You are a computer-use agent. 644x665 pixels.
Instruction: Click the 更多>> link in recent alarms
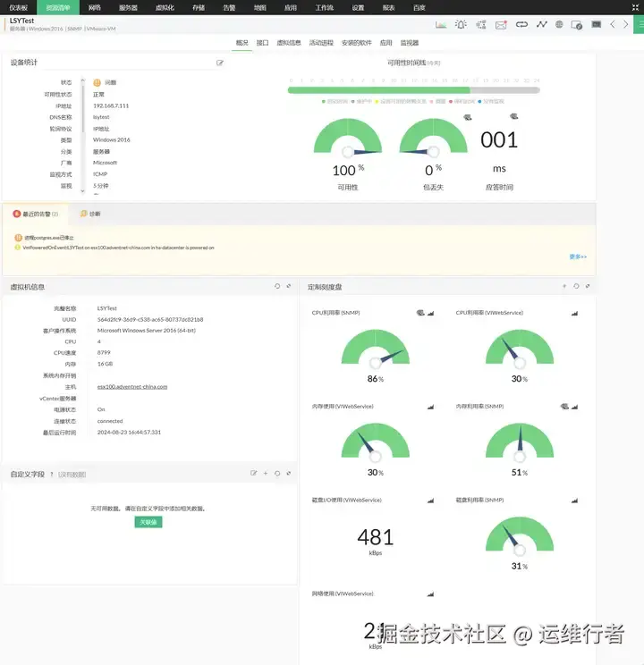tap(578, 257)
